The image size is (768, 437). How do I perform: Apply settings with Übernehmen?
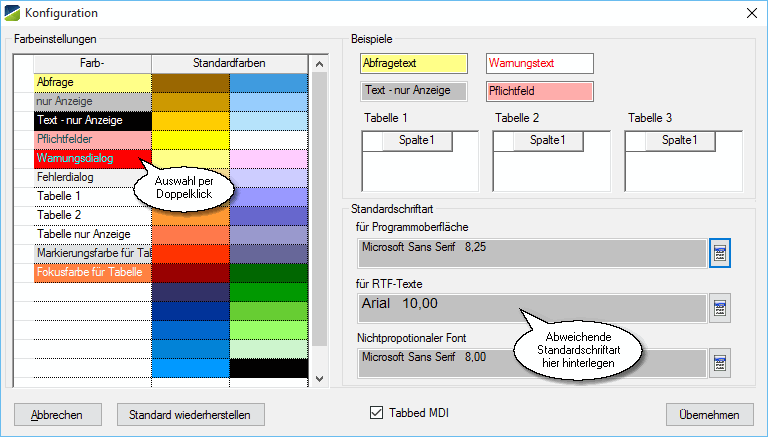click(709, 414)
